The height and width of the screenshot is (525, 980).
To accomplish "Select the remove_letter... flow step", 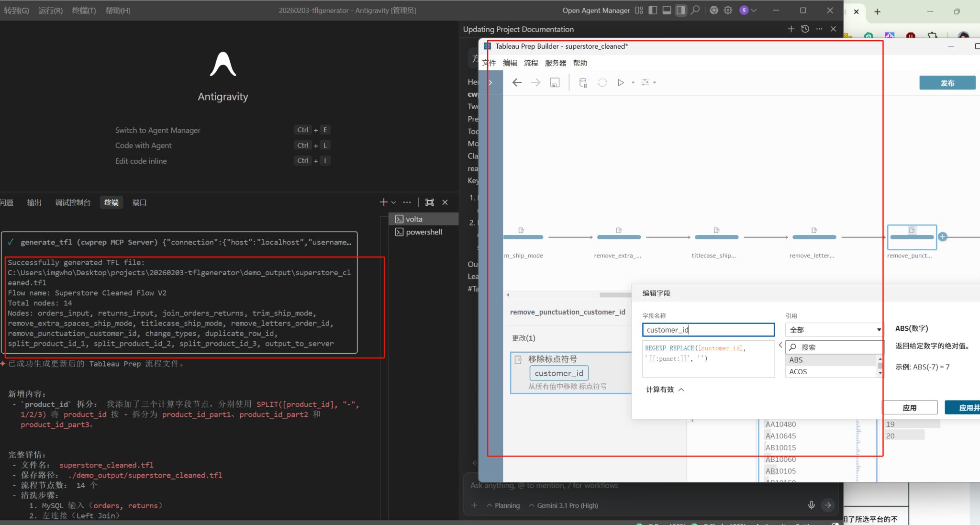I will pos(814,237).
